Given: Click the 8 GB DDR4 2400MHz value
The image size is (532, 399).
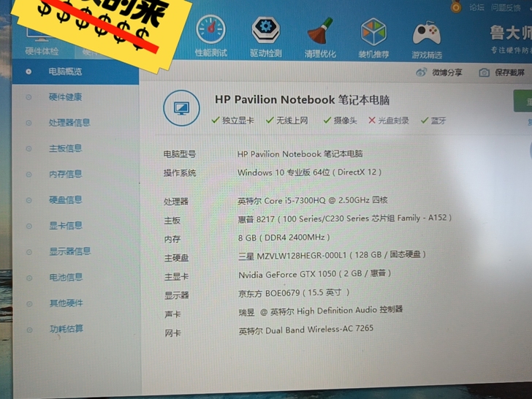Looking at the screenshot, I should (x=284, y=237).
